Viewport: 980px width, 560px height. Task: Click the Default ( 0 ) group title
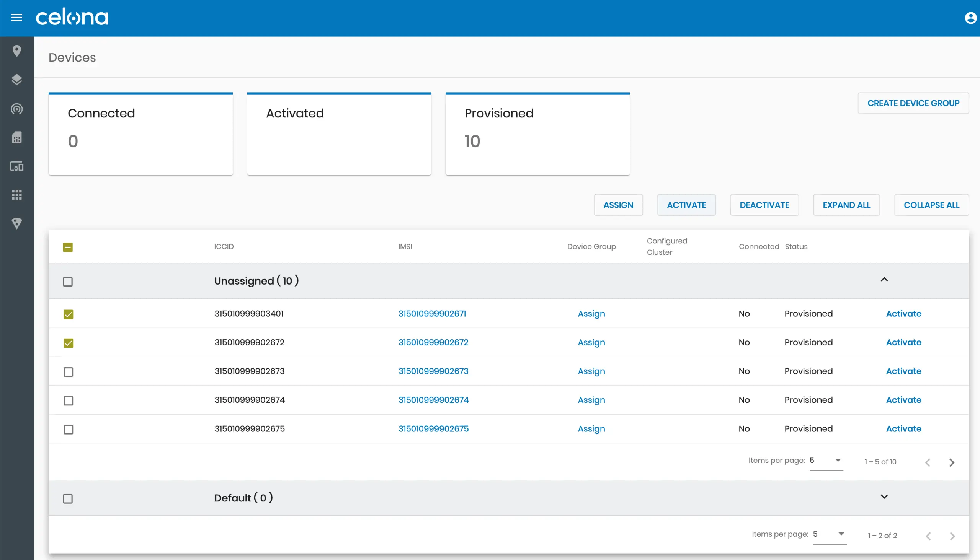point(243,498)
